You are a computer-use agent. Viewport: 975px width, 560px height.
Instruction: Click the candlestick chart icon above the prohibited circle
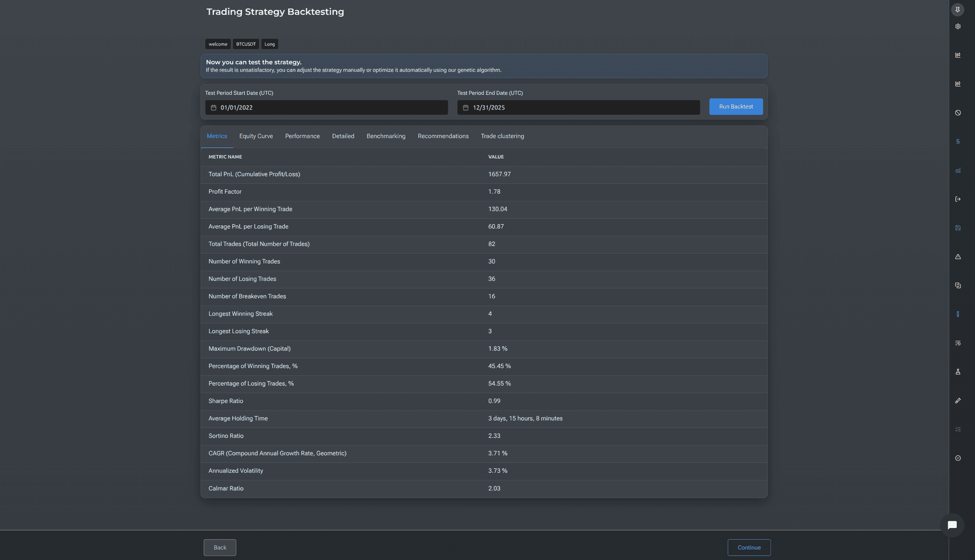click(958, 84)
